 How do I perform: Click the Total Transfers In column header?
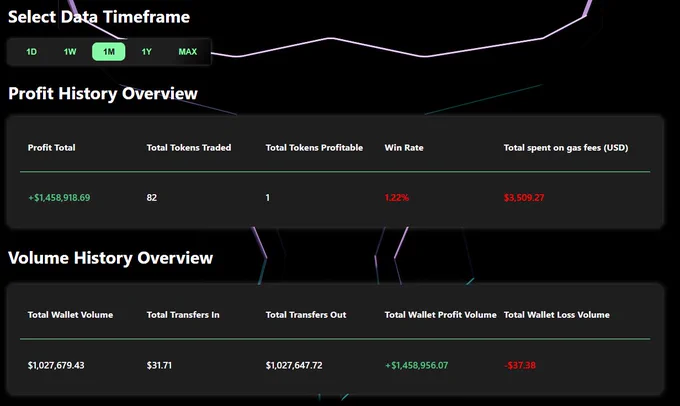coord(183,315)
